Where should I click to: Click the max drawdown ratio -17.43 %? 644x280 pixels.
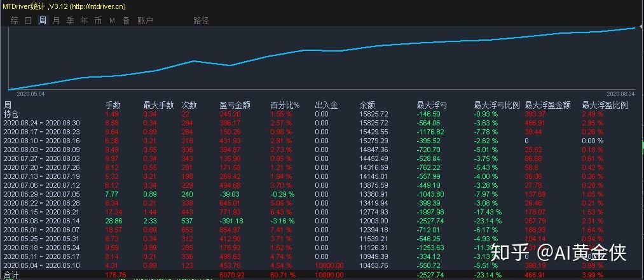(x=488, y=212)
